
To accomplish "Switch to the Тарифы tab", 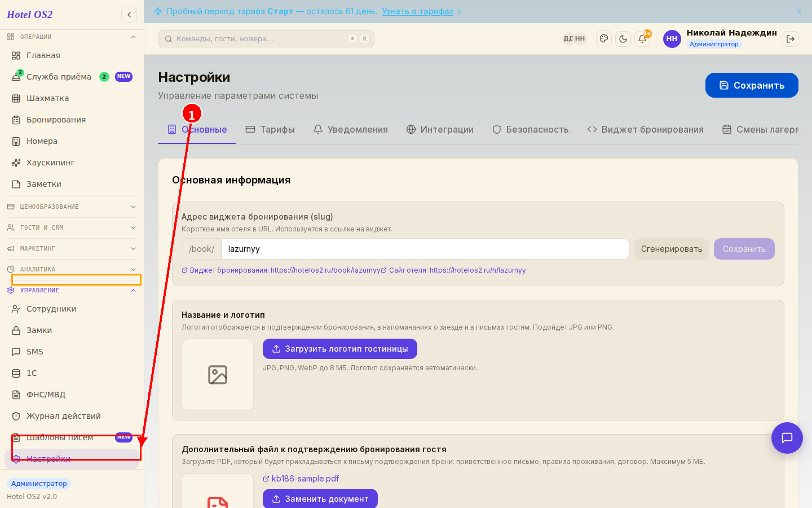I will tap(270, 129).
